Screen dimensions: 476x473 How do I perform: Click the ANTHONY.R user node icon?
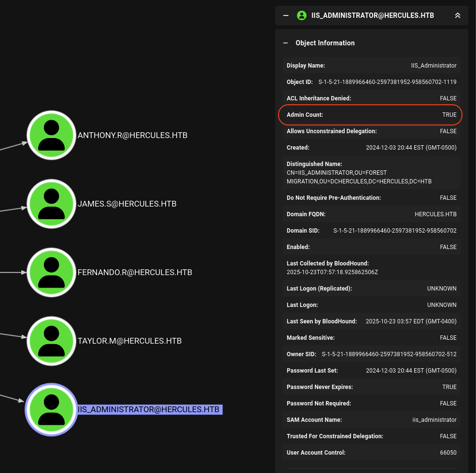[51, 135]
